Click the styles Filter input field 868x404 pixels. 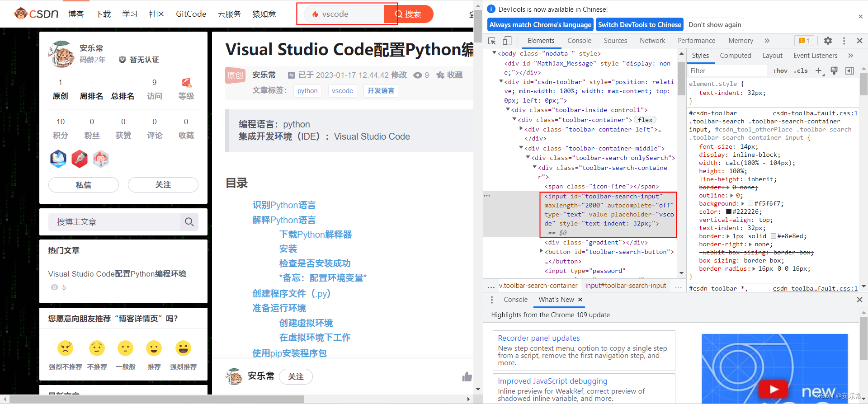pyautogui.click(x=727, y=70)
